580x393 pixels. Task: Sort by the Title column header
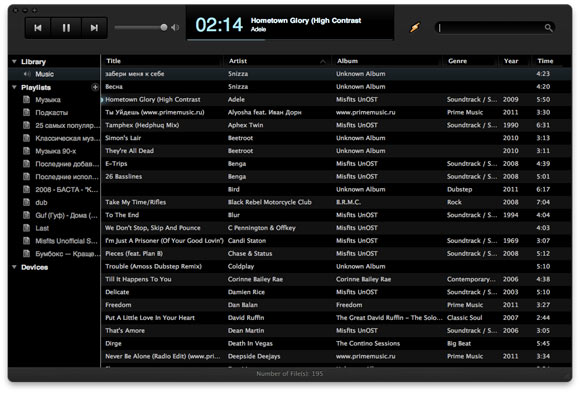pos(162,61)
